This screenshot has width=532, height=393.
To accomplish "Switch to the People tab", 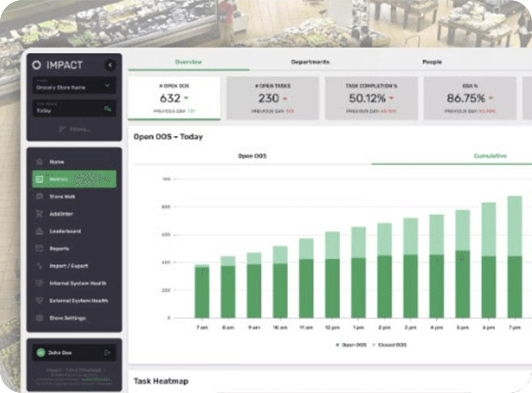I will click(x=432, y=62).
